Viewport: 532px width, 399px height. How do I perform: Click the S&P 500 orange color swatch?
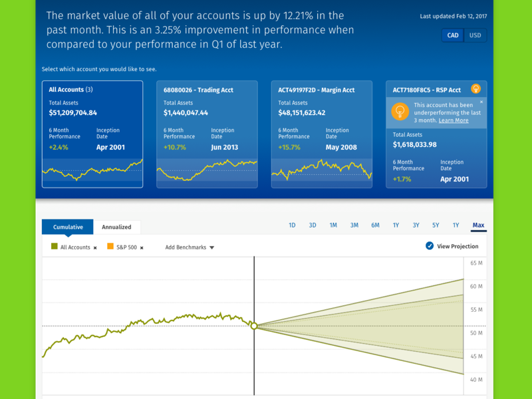point(110,246)
